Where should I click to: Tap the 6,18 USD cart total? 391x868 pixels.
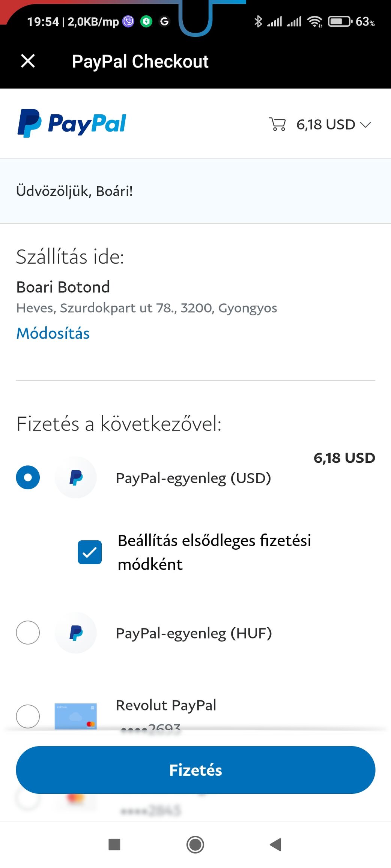point(325,124)
